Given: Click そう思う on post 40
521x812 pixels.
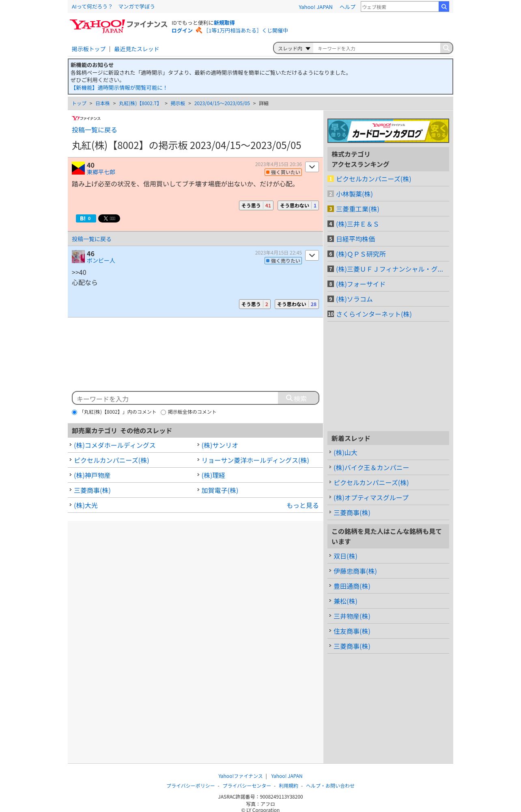Looking at the screenshot, I should (x=256, y=205).
